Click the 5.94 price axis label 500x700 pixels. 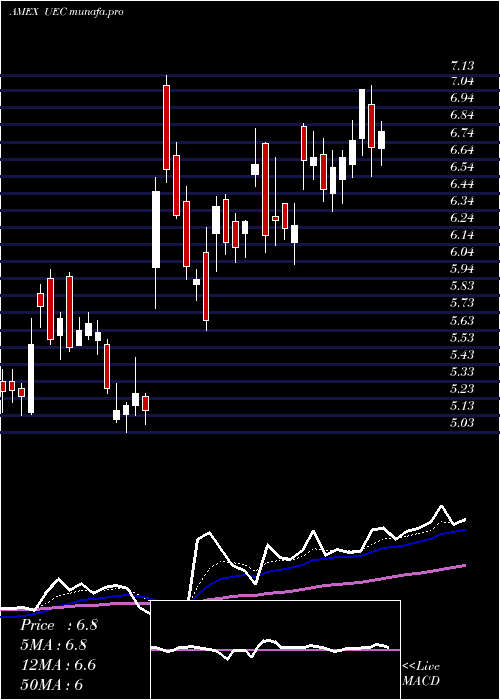(462, 269)
